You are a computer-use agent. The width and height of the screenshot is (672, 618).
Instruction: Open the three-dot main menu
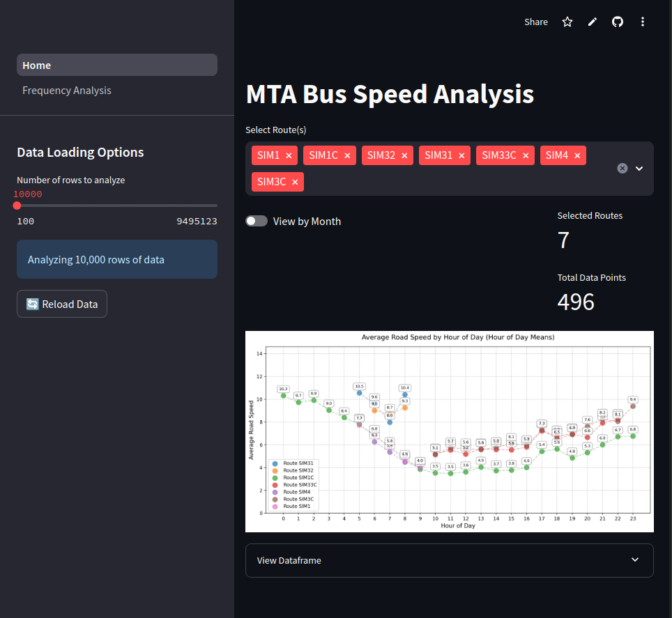[x=642, y=22]
